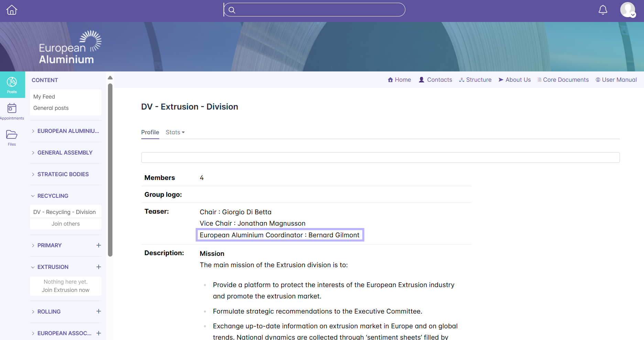Select the Posts sidebar icon
Viewport: 644px width, 340px height.
[x=12, y=84]
